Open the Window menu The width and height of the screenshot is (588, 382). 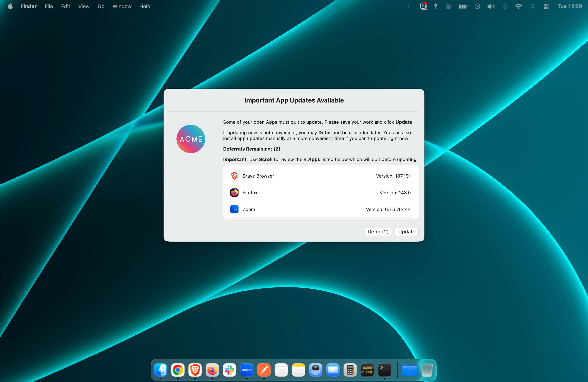[x=121, y=6]
